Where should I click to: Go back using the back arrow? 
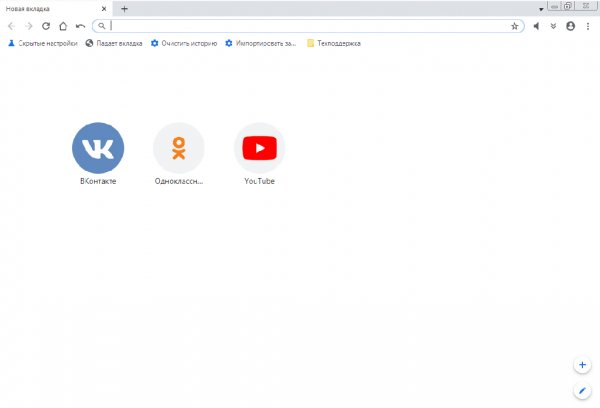click(11, 26)
